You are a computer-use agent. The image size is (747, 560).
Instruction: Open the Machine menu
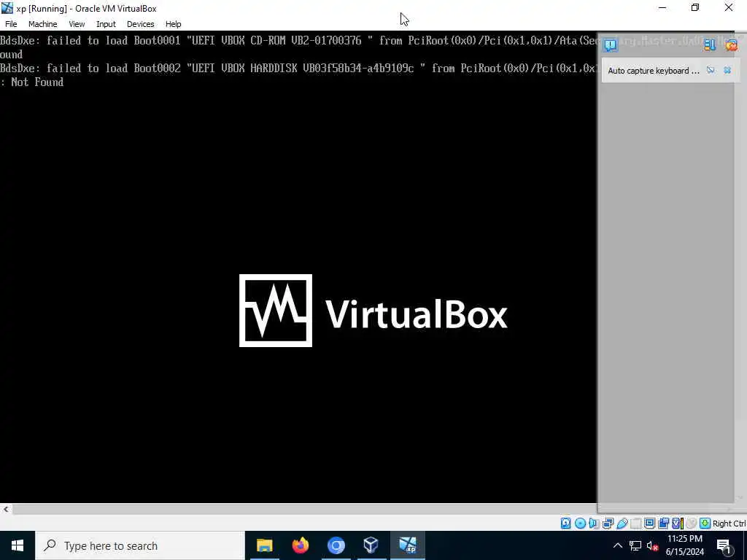(x=42, y=24)
